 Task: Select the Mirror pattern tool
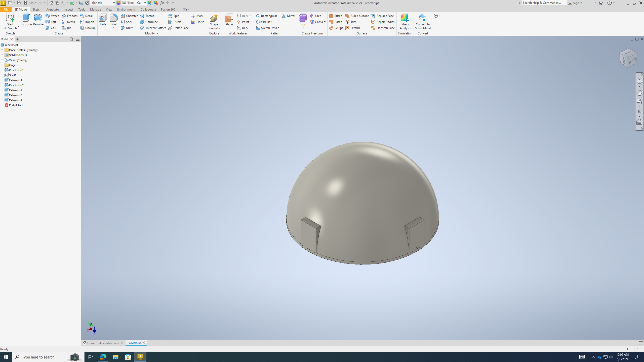coord(289,16)
